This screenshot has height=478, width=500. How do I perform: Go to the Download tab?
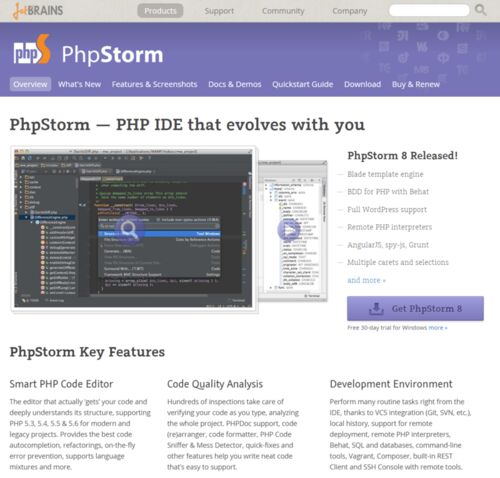(x=362, y=84)
